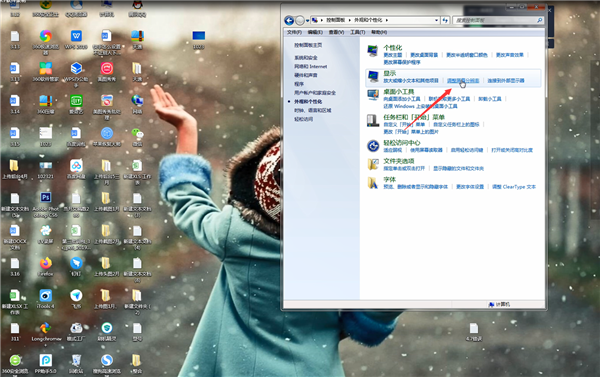Open 美图秀秀 pink desktop icon
Screen dimensions: 600x377
[x=107, y=68]
